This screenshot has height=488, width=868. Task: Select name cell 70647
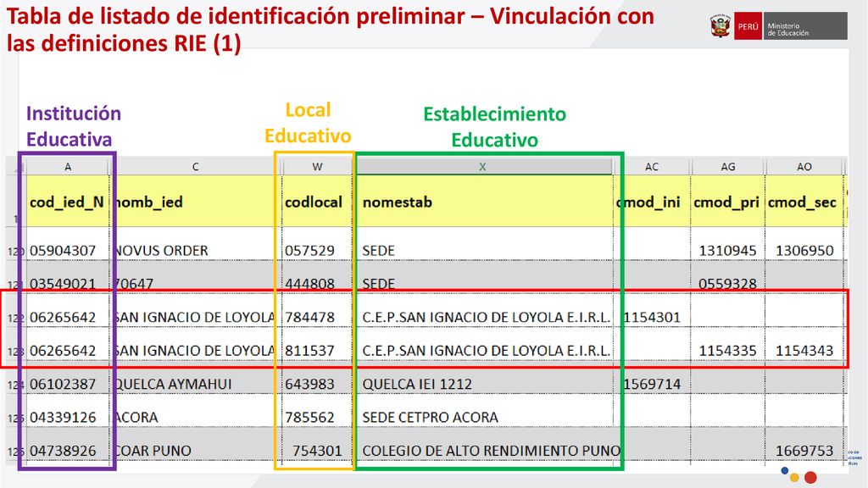pos(195,277)
